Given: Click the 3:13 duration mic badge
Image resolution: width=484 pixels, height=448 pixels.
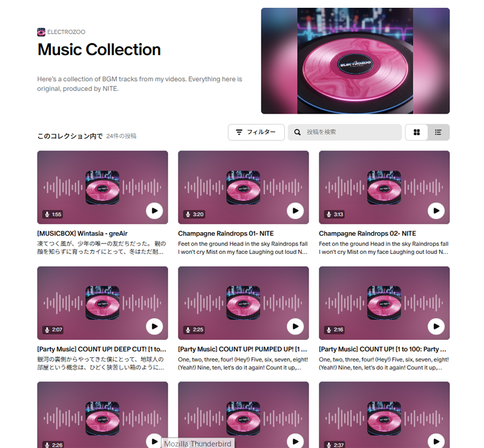Looking at the screenshot, I should [x=335, y=215].
